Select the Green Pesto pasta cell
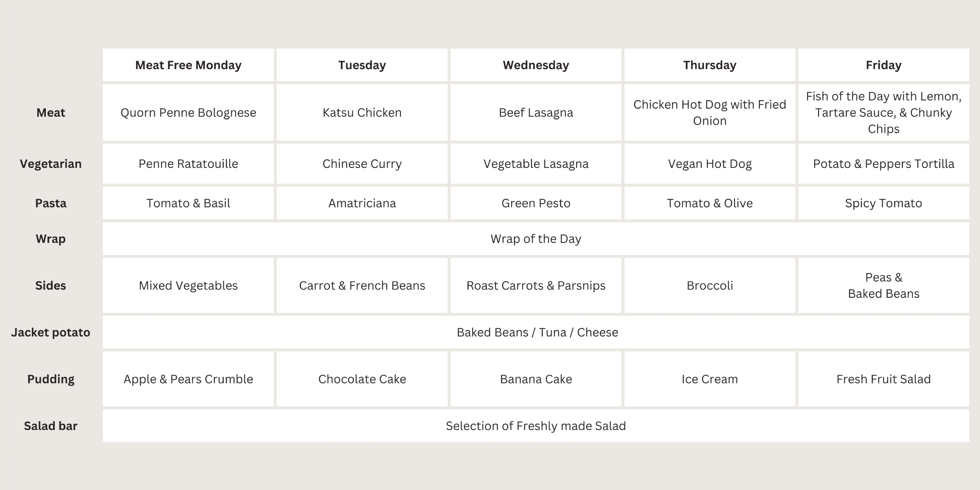The image size is (980, 490). 536,203
